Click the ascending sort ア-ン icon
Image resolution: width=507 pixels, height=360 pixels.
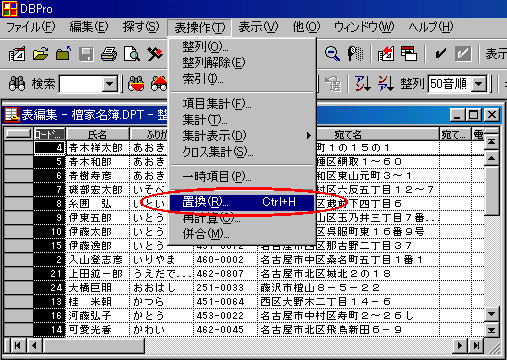point(363,83)
